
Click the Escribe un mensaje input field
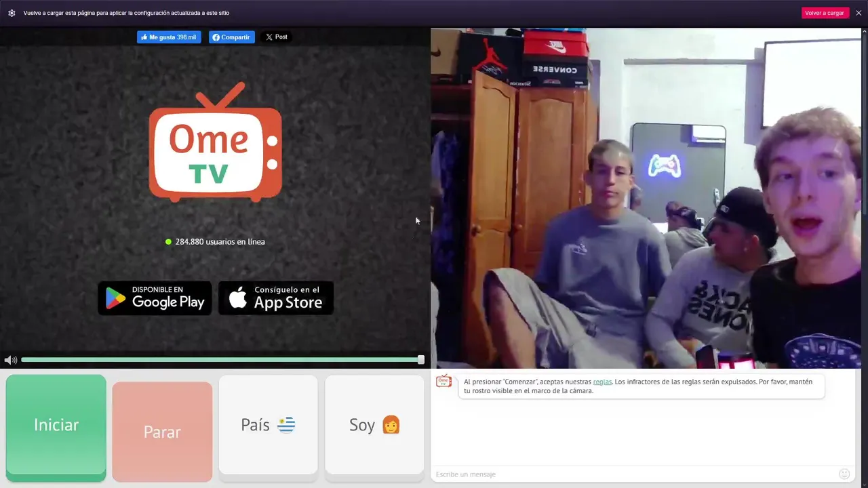click(x=634, y=474)
